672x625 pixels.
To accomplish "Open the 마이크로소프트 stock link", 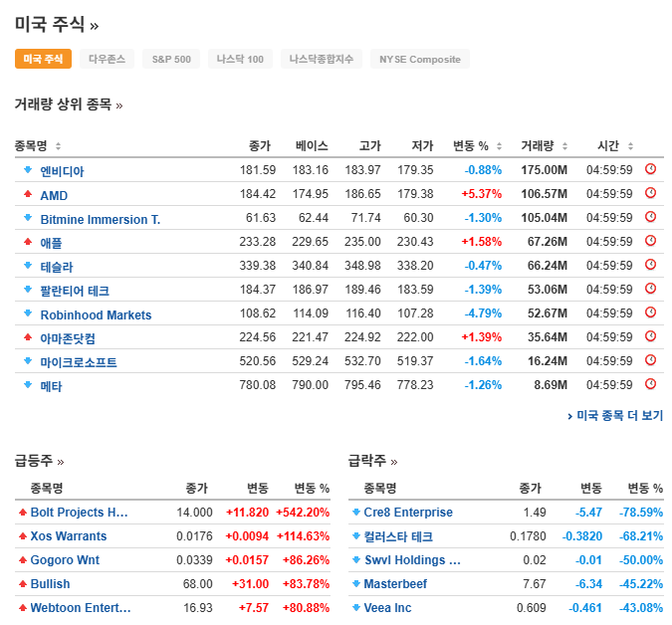I will 79,362.
